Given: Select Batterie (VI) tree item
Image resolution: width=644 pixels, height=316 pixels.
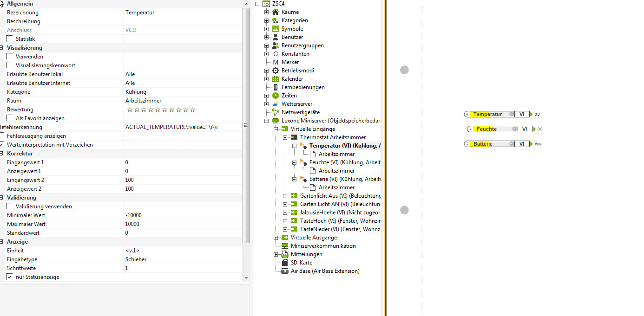Looking at the screenshot, I should pyautogui.click(x=345, y=179).
